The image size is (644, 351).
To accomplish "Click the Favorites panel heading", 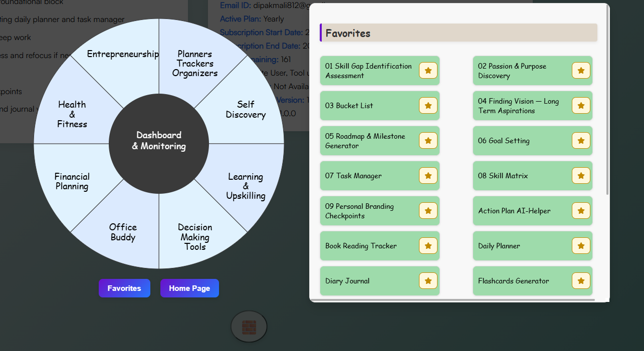I will pos(459,33).
